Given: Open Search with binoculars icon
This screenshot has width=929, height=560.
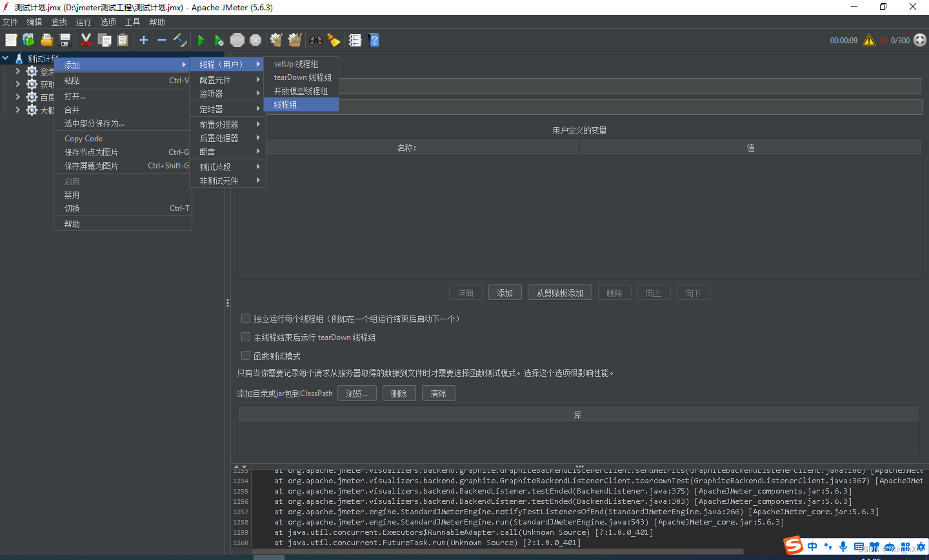Looking at the screenshot, I should coord(315,40).
